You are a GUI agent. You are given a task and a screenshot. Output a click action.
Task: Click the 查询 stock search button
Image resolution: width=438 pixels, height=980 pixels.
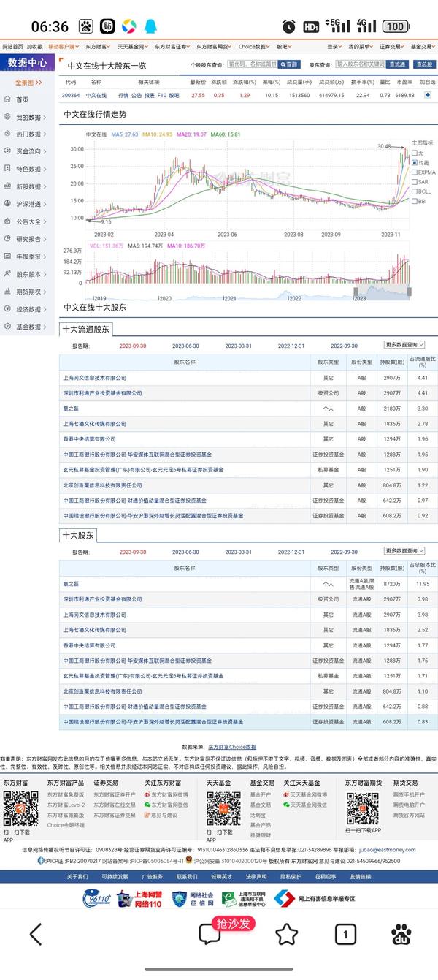tap(289, 64)
